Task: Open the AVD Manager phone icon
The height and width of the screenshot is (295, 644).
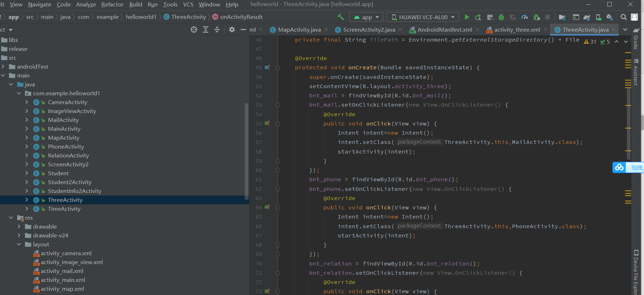Action: 598,17
